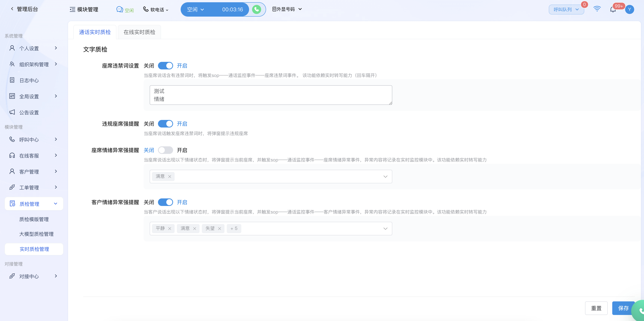Click the 重置 button
Image resolution: width=644 pixels, height=321 pixels.
(596, 308)
